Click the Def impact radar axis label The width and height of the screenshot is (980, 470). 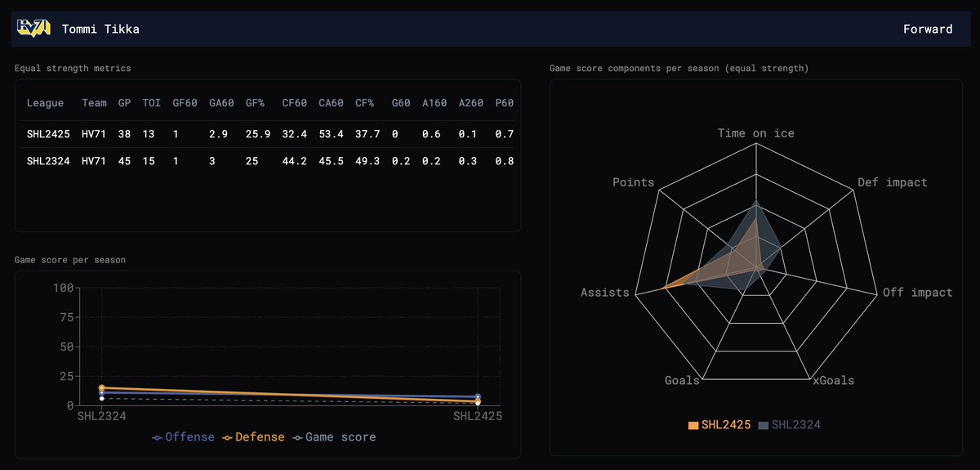(x=893, y=182)
